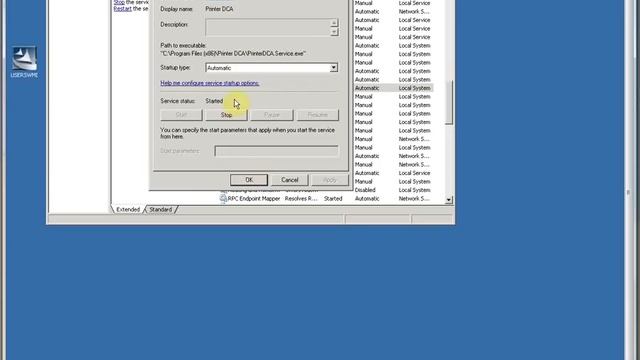Click the greyed-out Start button

181,115
